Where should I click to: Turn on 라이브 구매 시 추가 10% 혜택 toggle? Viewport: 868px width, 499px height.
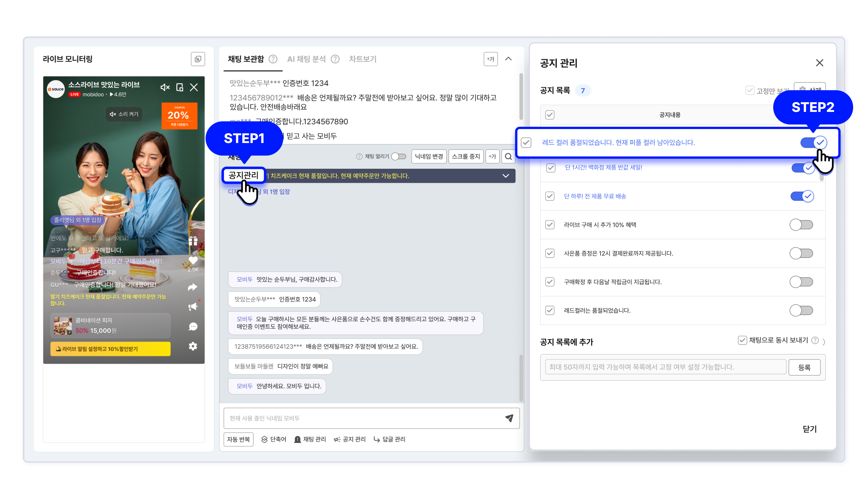tap(801, 225)
